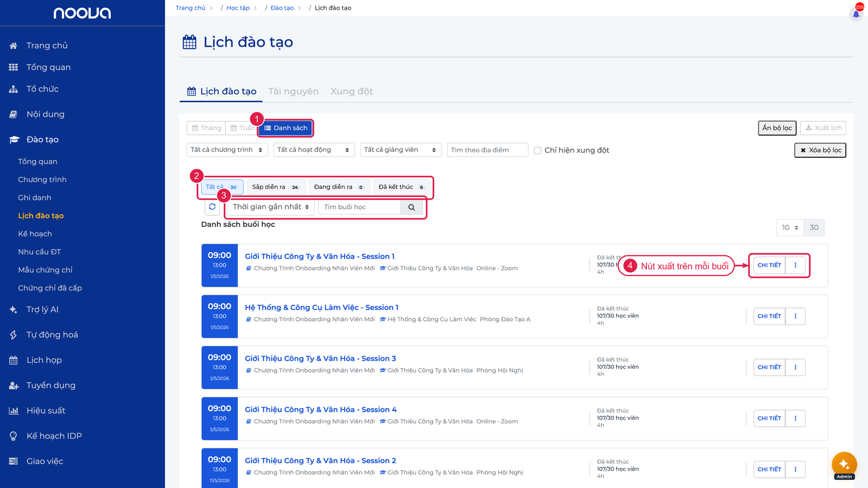This screenshot has width=868, height=488.
Task: Click the search magnifier icon
Action: click(x=411, y=207)
